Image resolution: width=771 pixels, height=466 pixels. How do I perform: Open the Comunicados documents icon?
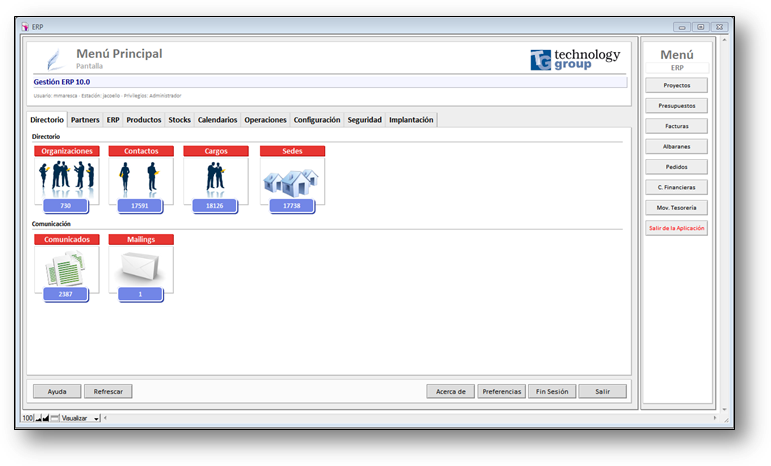(66, 267)
